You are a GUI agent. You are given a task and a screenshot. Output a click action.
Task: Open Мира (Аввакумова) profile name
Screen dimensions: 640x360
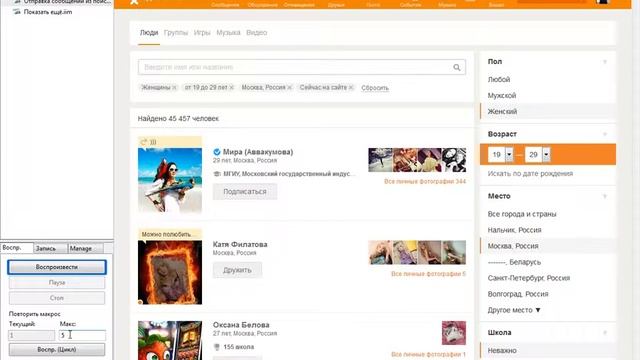tap(258, 152)
